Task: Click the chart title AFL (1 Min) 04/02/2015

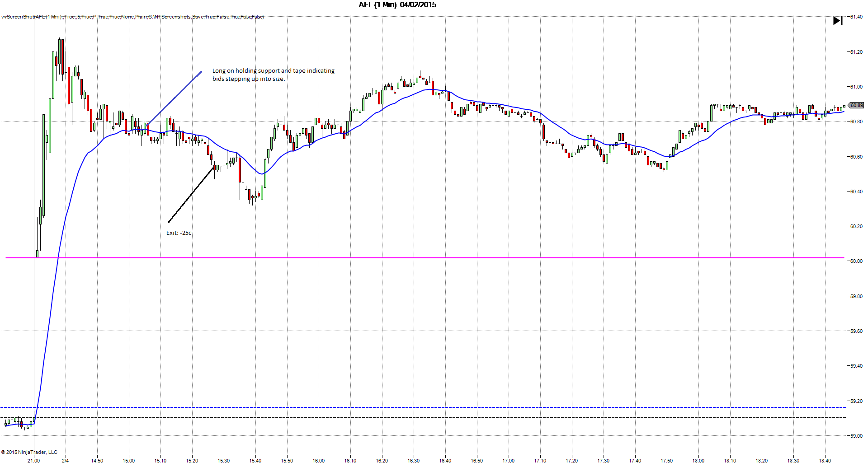Action: tap(397, 5)
